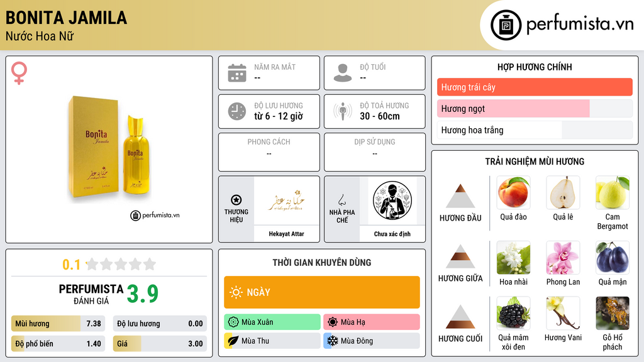Click the Hương ngọt accord bar

pyautogui.click(x=535, y=108)
